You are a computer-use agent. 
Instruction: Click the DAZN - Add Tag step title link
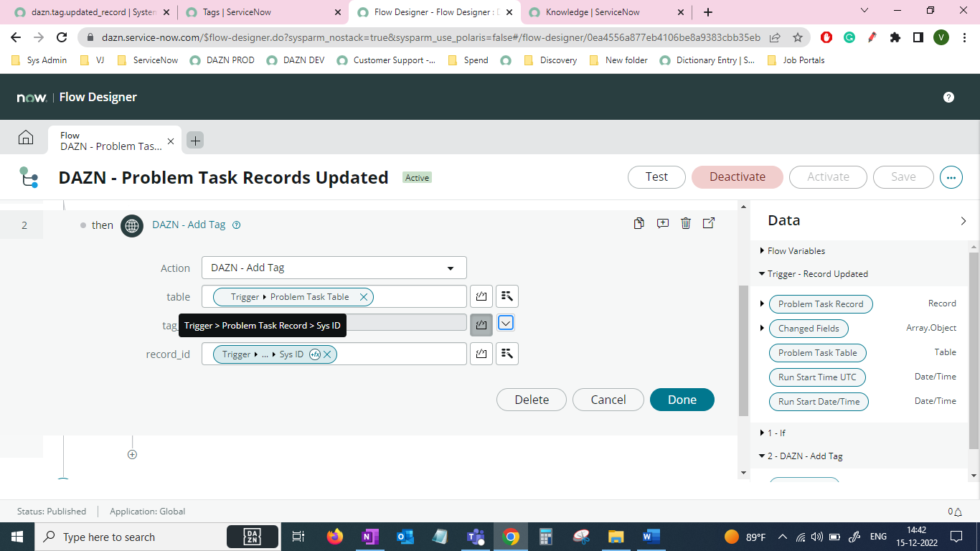[x=189, y=225]
